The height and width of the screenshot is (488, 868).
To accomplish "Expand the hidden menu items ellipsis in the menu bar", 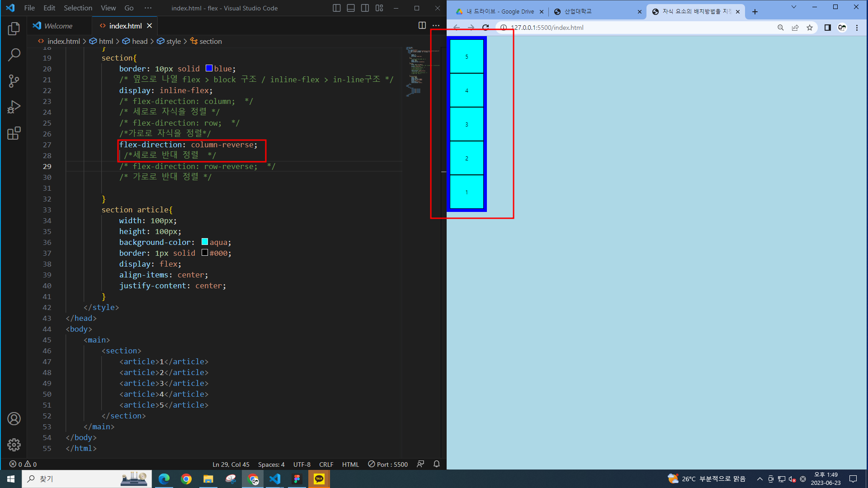I will 148,8.
